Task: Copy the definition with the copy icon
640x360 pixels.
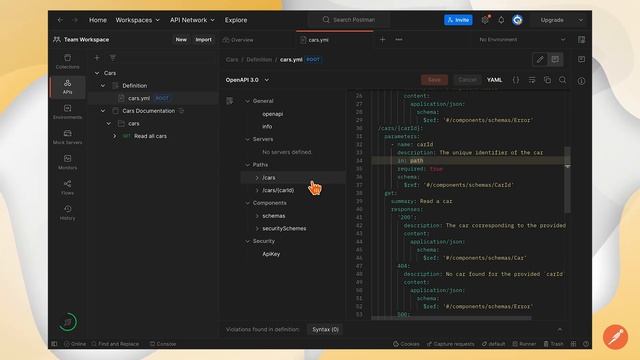Action: [547, 80]
